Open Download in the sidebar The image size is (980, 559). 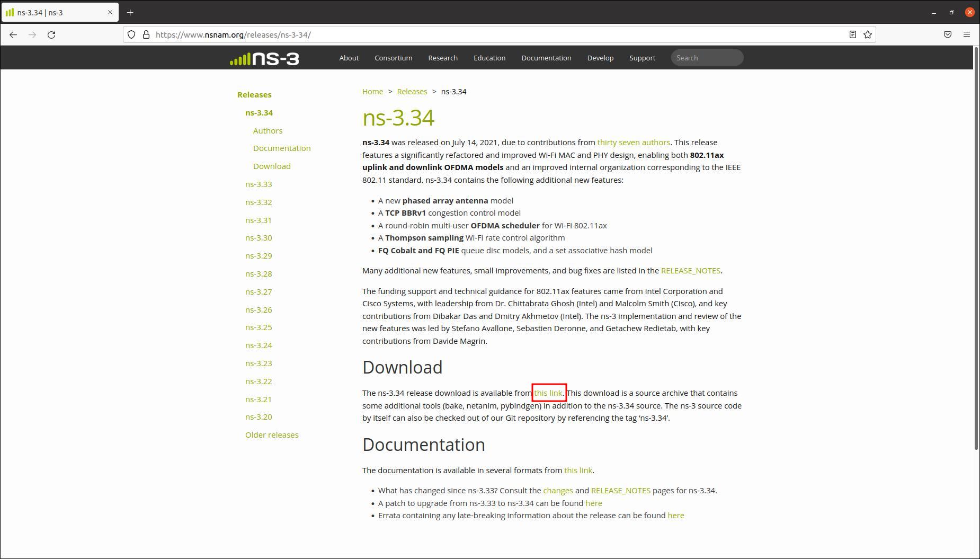[272, 166]
